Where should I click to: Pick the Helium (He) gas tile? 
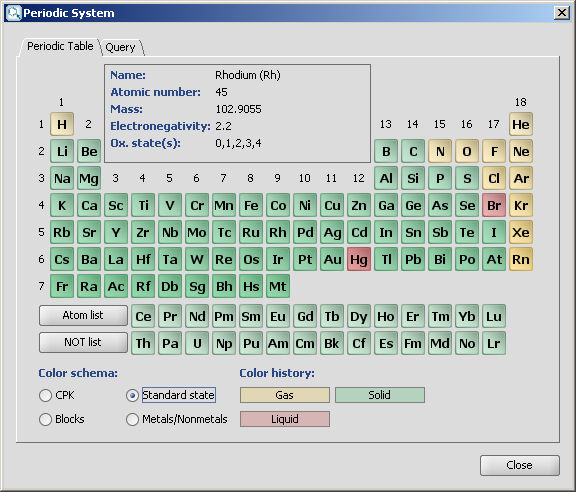[x=521, y=124]
